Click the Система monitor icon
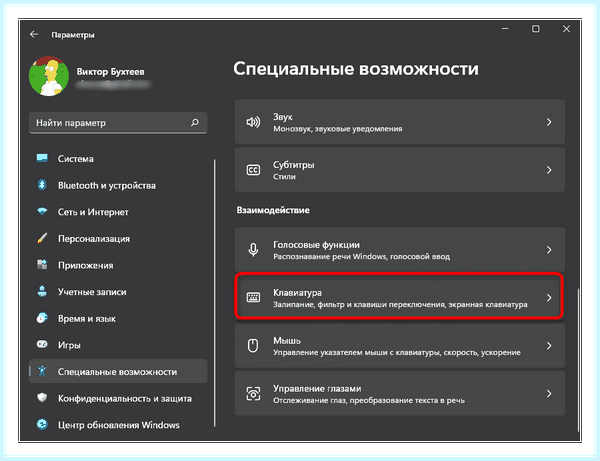 tap(42, 158)
